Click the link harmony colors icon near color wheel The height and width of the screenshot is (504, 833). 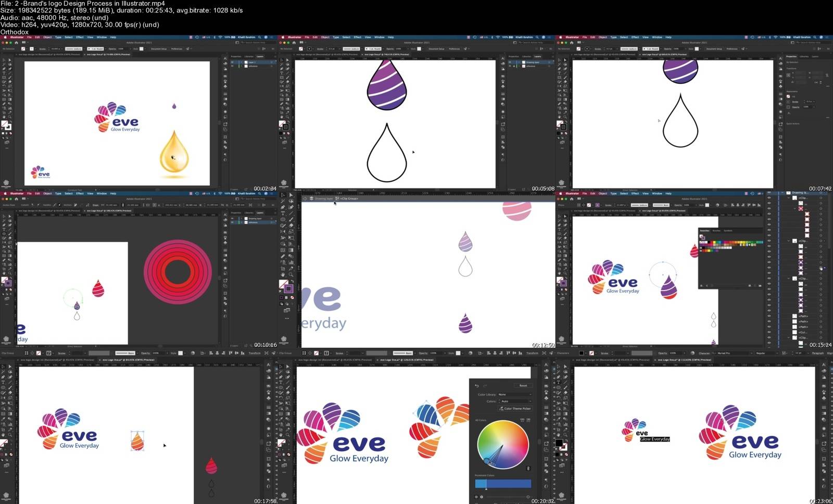click(x=528, y=468)
